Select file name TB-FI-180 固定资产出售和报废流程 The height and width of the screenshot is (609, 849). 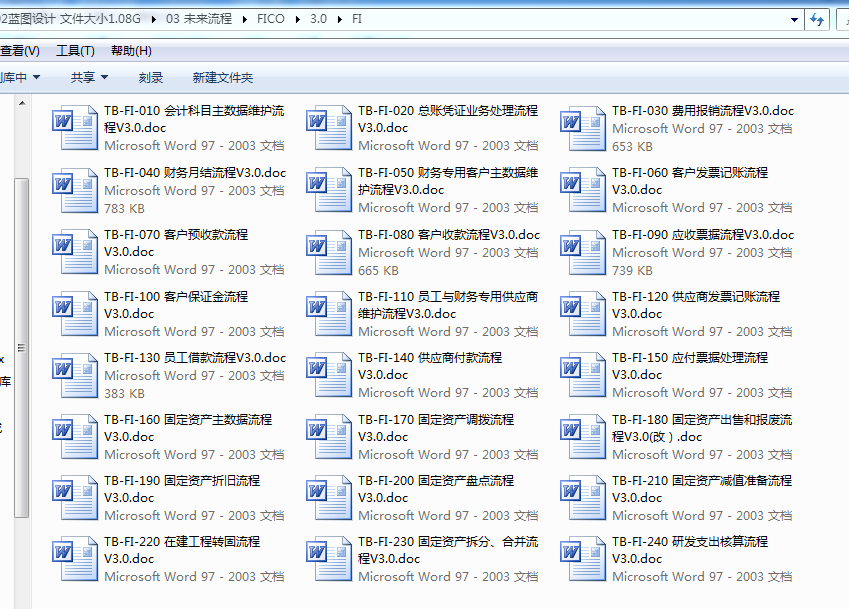click(702, 428)
